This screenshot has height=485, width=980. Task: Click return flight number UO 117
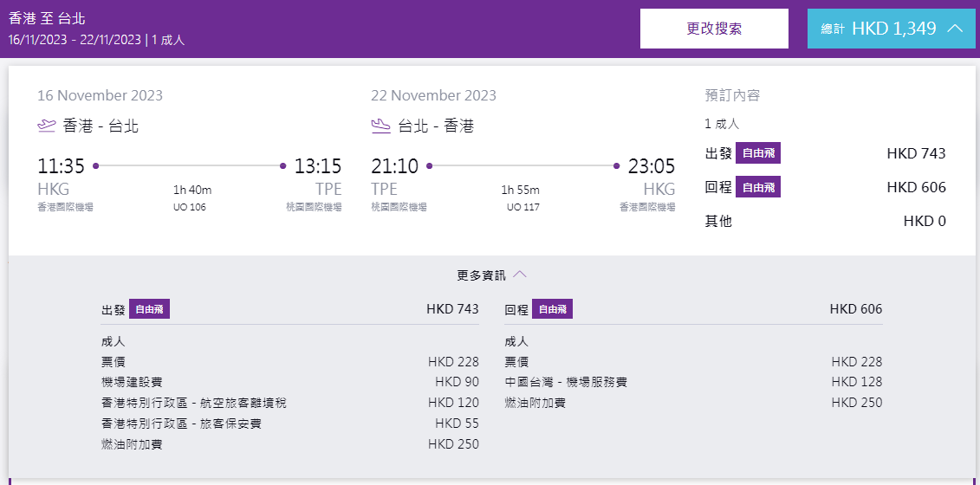click(522, 207)
